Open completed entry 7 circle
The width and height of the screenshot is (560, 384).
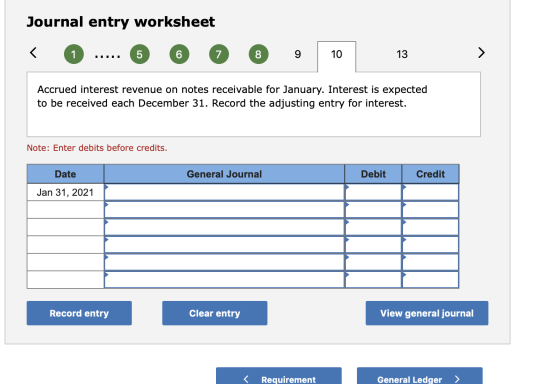point(219,54)
